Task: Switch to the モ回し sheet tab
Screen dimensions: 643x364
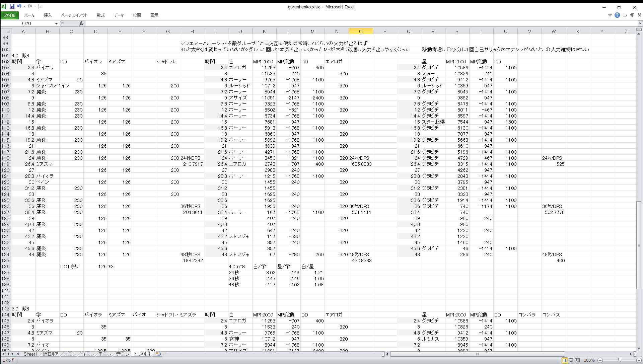Action: [x=104, y=354]
